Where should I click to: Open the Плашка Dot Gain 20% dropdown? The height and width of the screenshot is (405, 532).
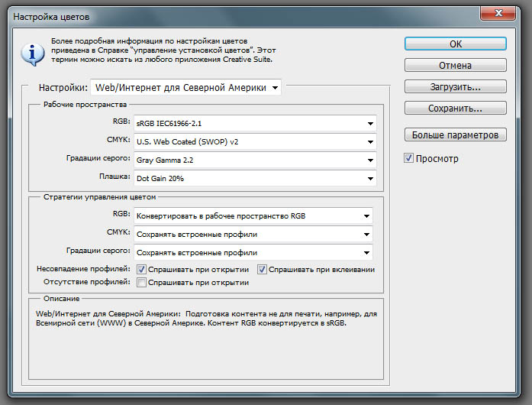pos(255,178)
